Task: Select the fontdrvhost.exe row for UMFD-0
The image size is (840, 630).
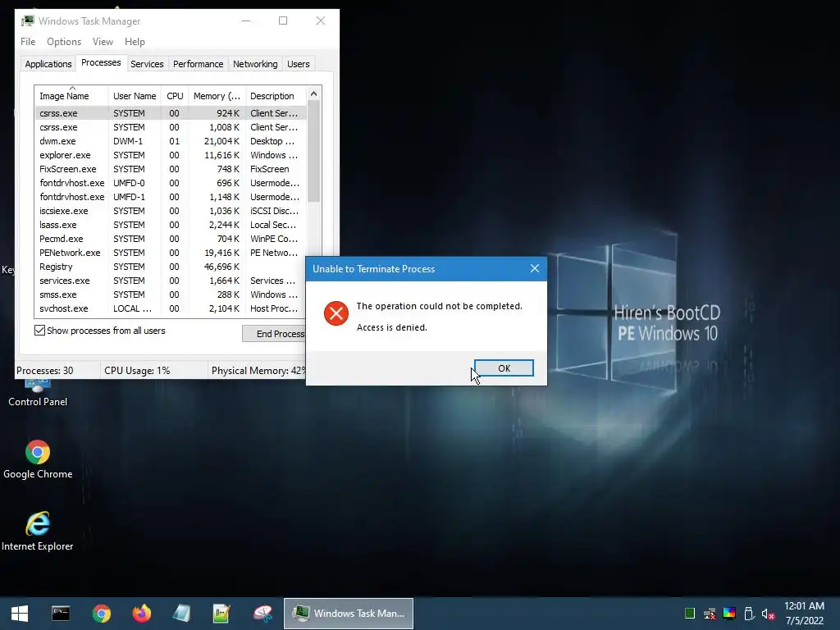Action: pos(171,183)
